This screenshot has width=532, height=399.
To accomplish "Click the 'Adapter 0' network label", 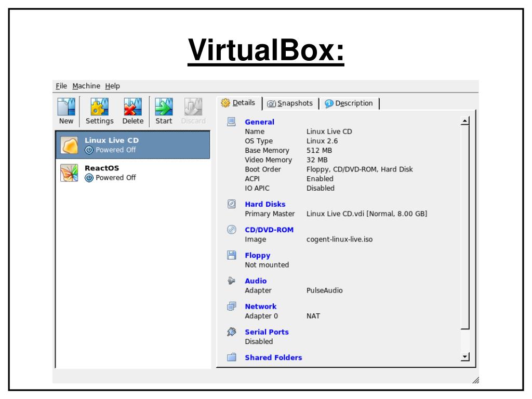I will (261, 316).
